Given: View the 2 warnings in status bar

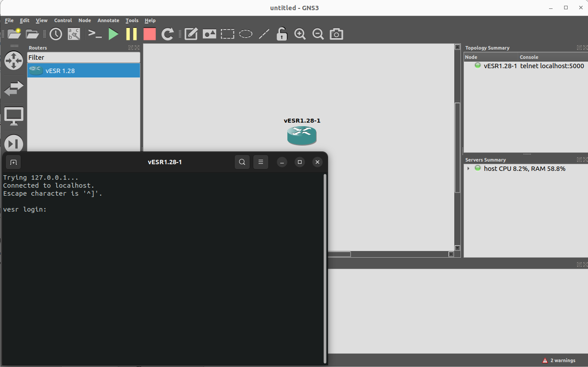Looking at the screenshot, I should click(x=559, y=360).
